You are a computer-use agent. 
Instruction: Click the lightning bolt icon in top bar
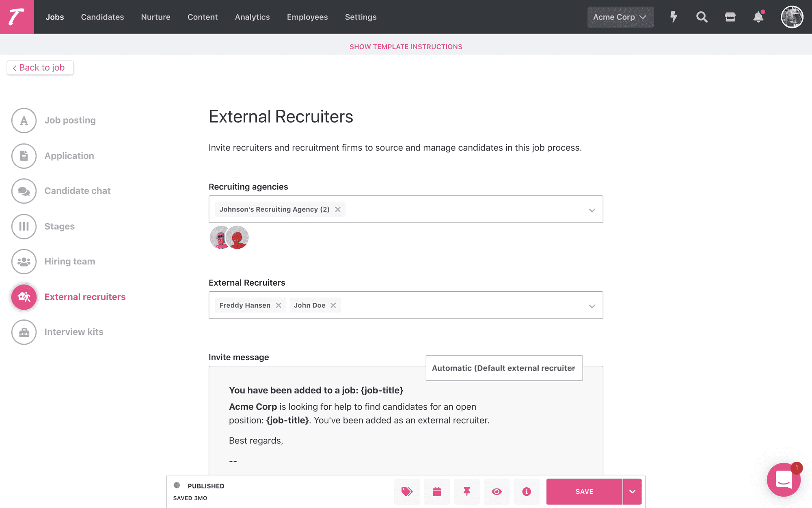[674, 17]
